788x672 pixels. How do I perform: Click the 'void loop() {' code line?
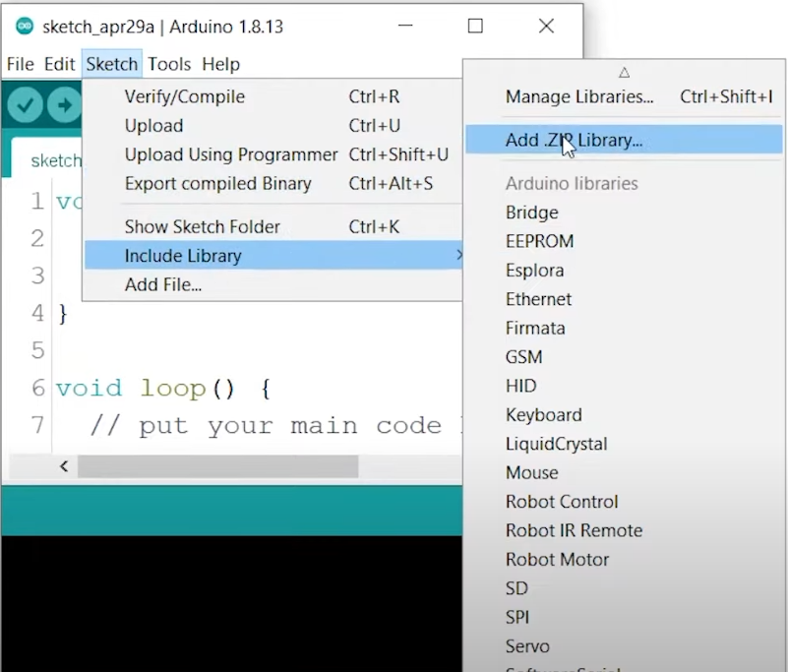(163, 389)
